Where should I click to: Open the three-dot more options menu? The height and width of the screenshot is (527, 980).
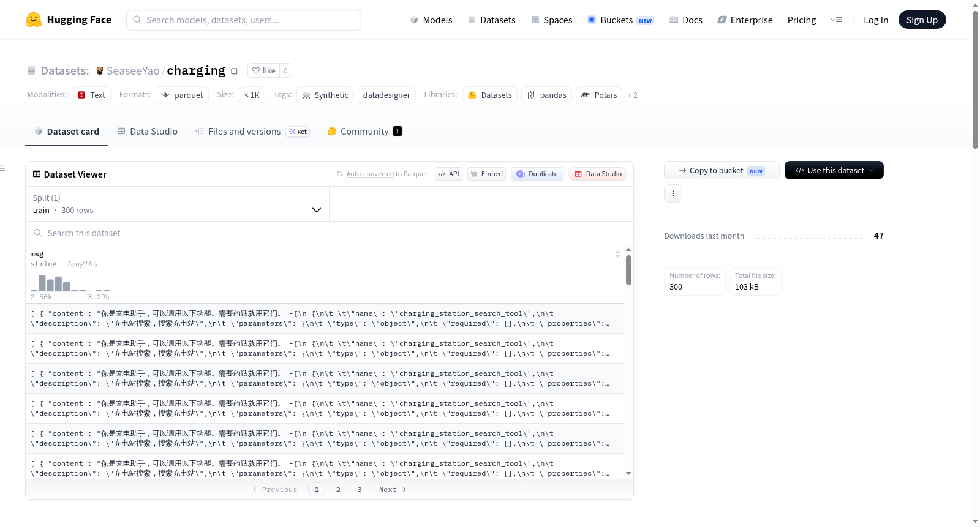point(673,193)
